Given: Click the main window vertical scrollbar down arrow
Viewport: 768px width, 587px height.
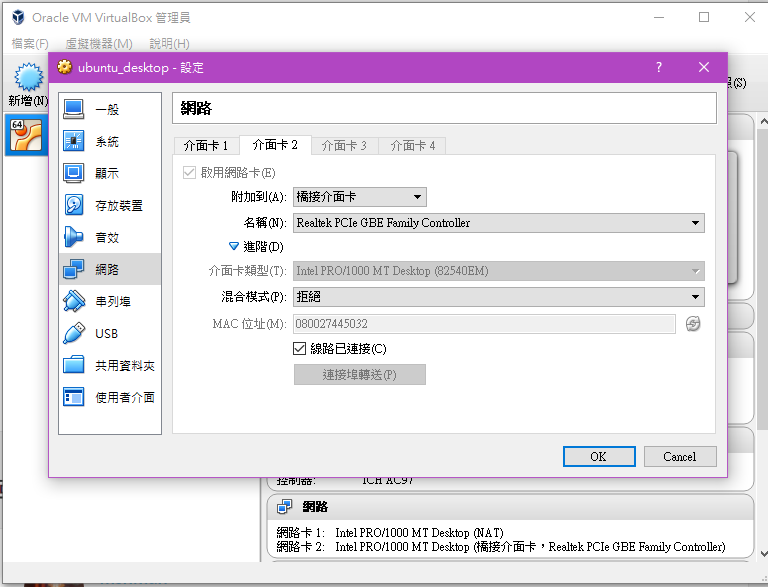Looking at the screenshot, I should tap(763, 554).
